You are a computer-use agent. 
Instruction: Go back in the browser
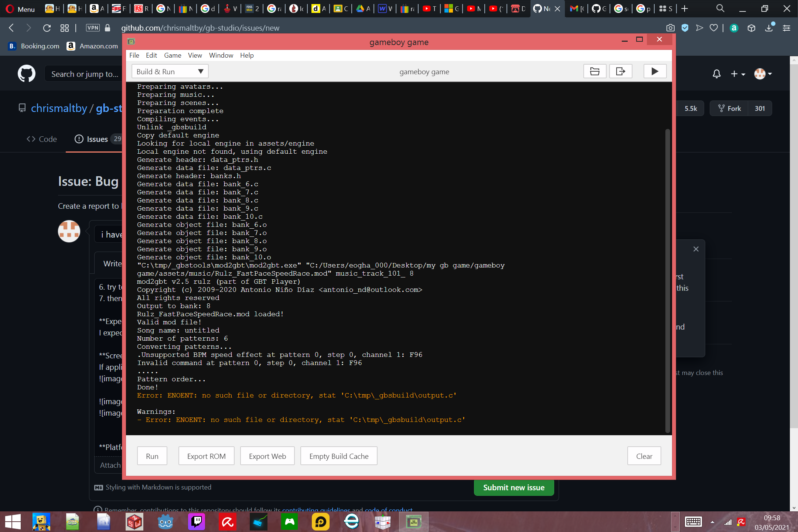tap(11, 28)
